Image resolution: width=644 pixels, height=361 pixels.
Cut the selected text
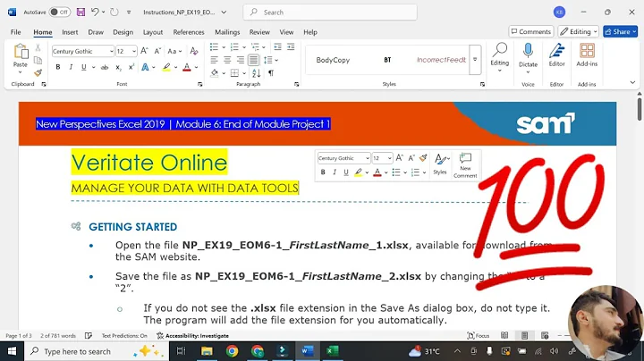coord(38,48)
